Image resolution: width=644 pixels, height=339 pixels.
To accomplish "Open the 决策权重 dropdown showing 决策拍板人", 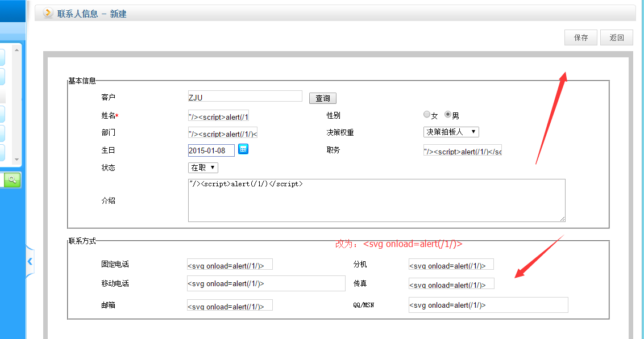I will (x=451, y=132).
